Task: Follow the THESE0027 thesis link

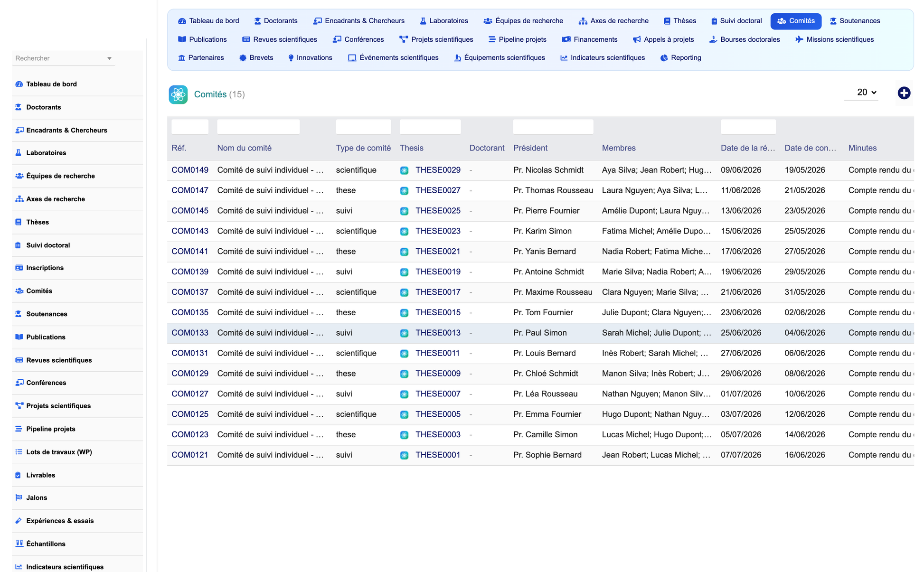Action: tap(438, 190)
